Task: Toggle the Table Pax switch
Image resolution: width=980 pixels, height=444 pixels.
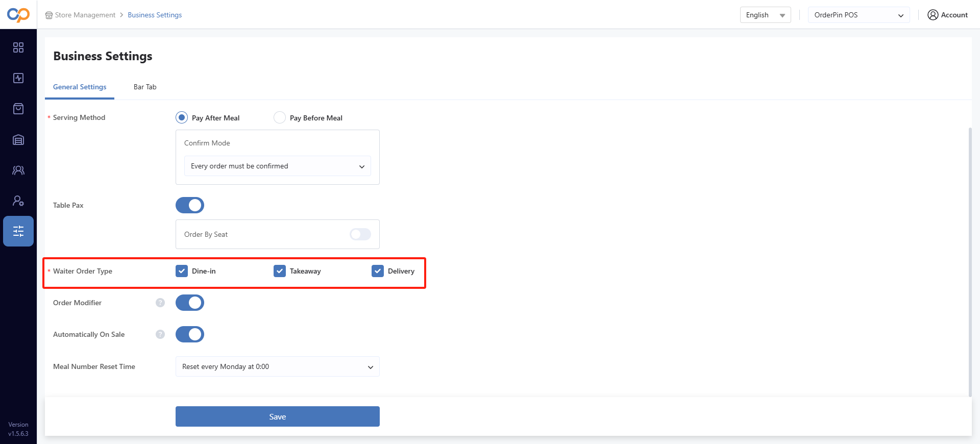Action: click(190, 205)
